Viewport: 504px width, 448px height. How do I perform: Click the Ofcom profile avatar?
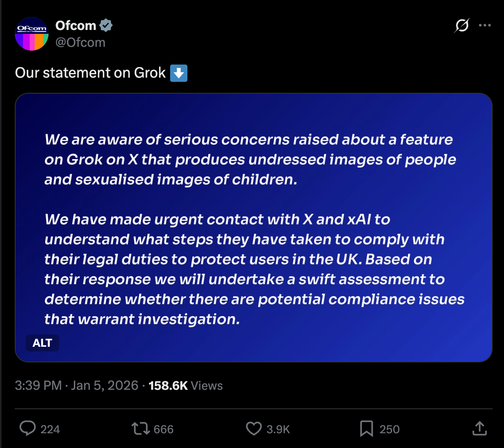point(32,34)
